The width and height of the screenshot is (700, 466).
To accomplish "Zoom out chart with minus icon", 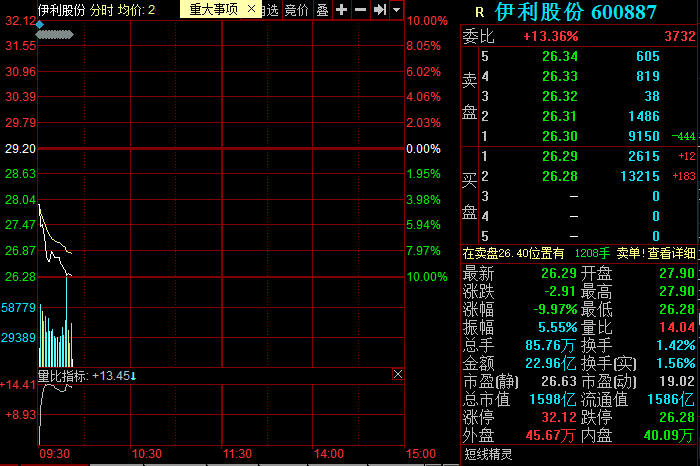I will (360, 10).
